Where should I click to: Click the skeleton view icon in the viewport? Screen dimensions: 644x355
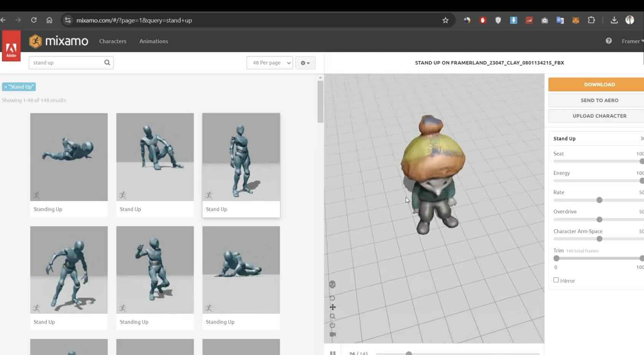332,285
